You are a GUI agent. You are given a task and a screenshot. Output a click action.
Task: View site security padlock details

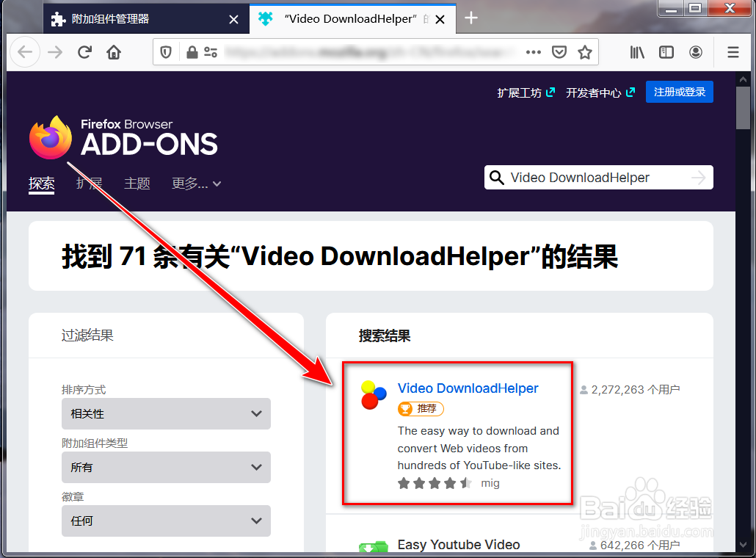coord(192,51)
